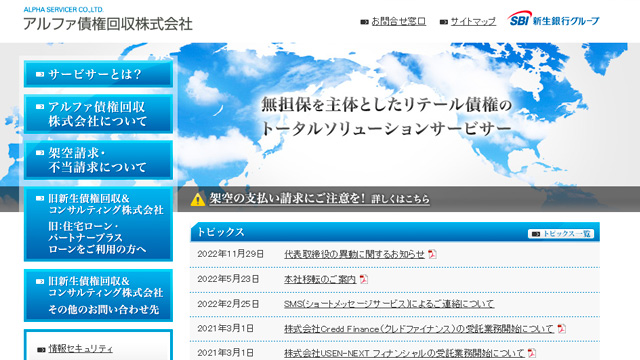This screenshot has width=640, height=360.
Task: Open 架空の支払い請求にご注意を！ notice link
Action: [x=319, y=198]
